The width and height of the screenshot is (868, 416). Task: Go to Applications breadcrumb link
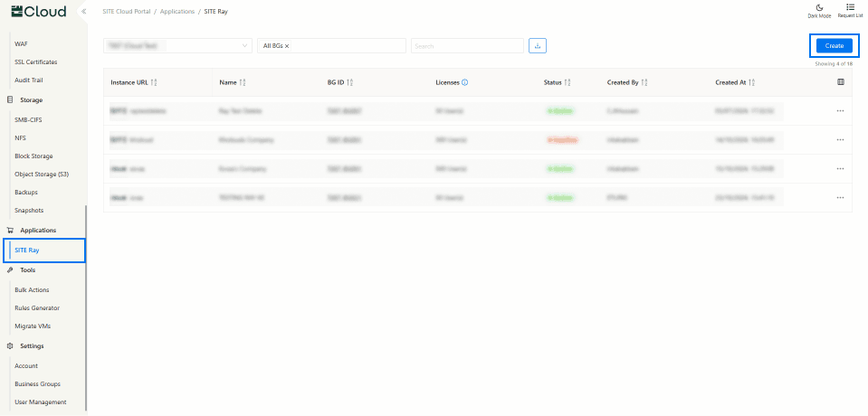click(177, 11)
